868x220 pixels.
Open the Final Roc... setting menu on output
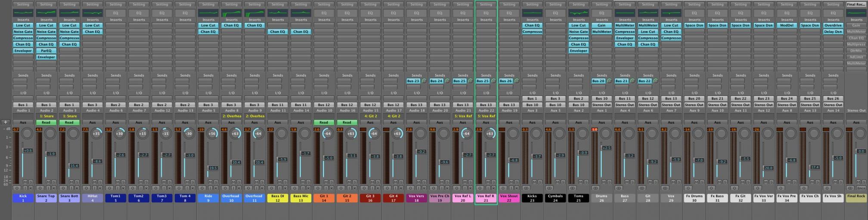856,4
